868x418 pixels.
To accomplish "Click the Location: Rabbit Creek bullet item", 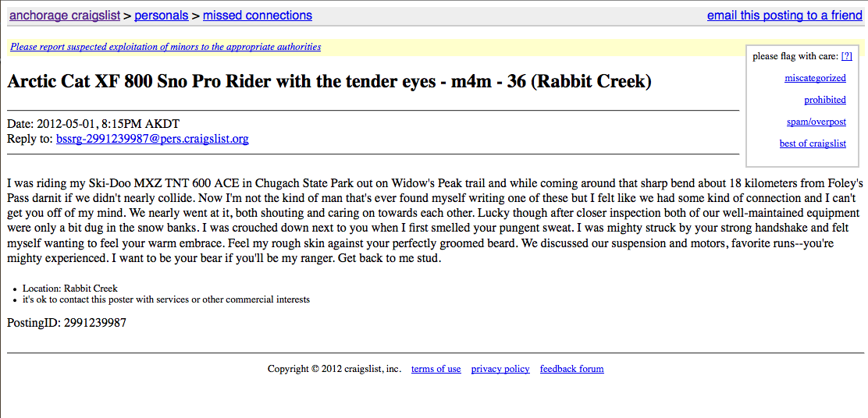I will pos(69,288).
